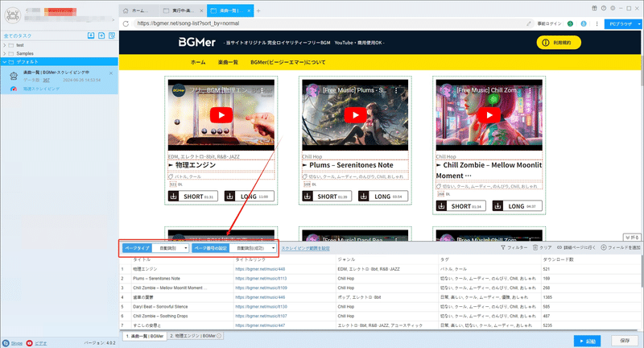This screenshot has width=644, height=348.
Task: Click the home icon on ホーム tab
Action: pos(126,10)
